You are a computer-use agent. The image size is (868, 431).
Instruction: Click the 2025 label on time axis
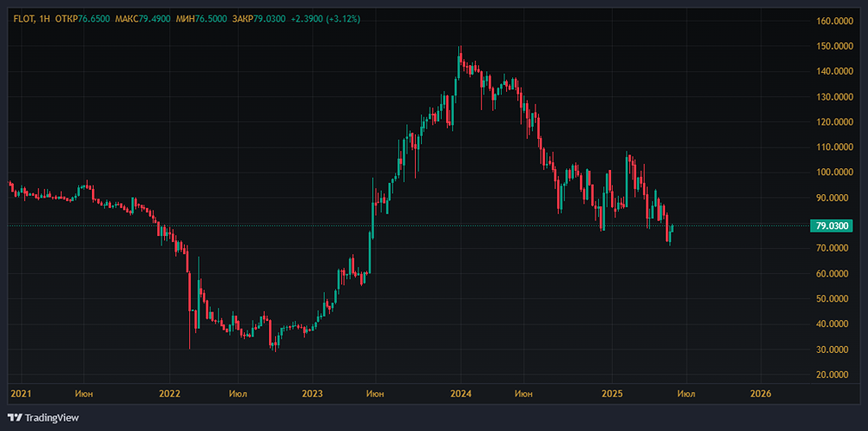pos(612,394)
